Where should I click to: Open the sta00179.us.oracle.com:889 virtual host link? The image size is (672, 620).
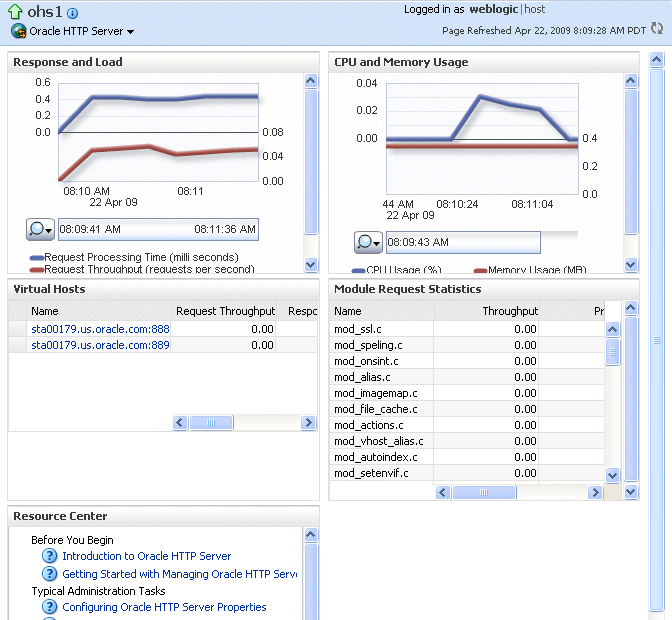100,345
